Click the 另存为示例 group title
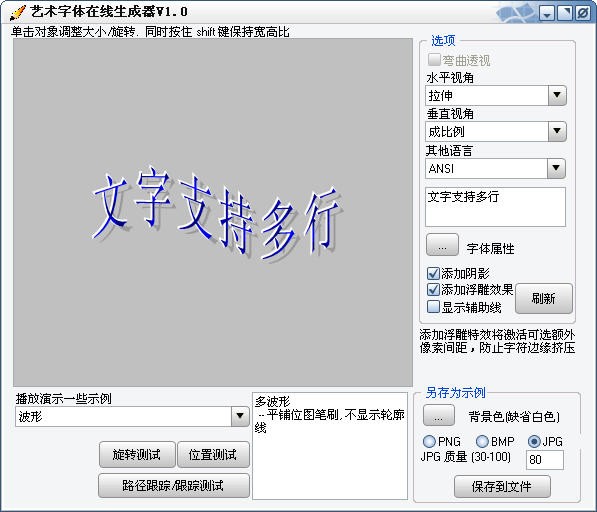The image size is (597, 512). pos(455,392)
